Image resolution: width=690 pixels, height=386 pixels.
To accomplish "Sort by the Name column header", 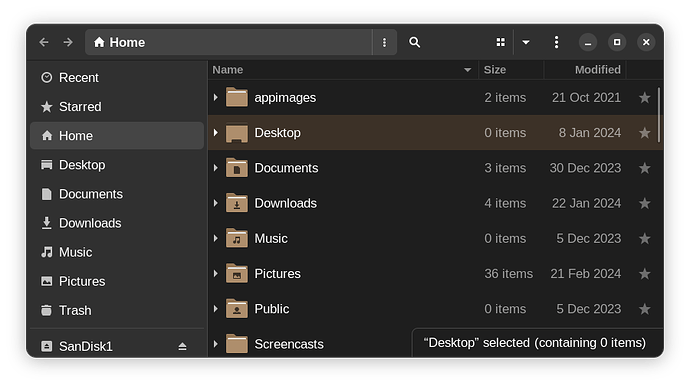I will [343, 70].
